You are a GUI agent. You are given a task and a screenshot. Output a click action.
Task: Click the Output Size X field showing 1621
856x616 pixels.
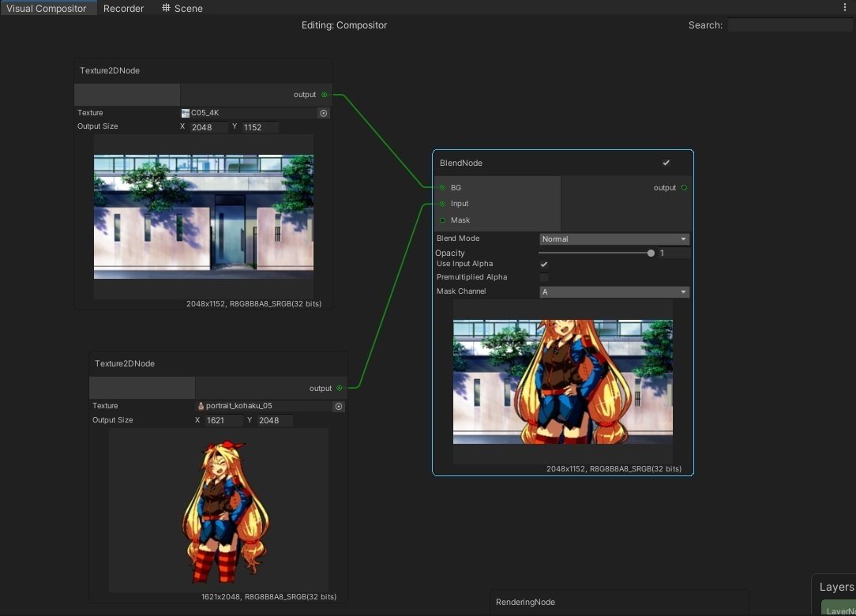(223, 420)
